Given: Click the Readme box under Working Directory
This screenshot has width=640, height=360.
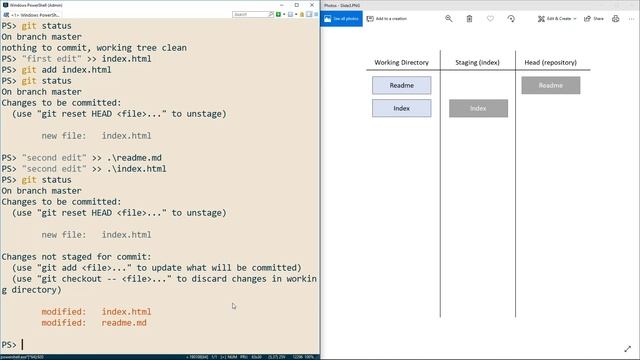Looking at the screenshot, I should pyautogui.click(x=402, y=85).
